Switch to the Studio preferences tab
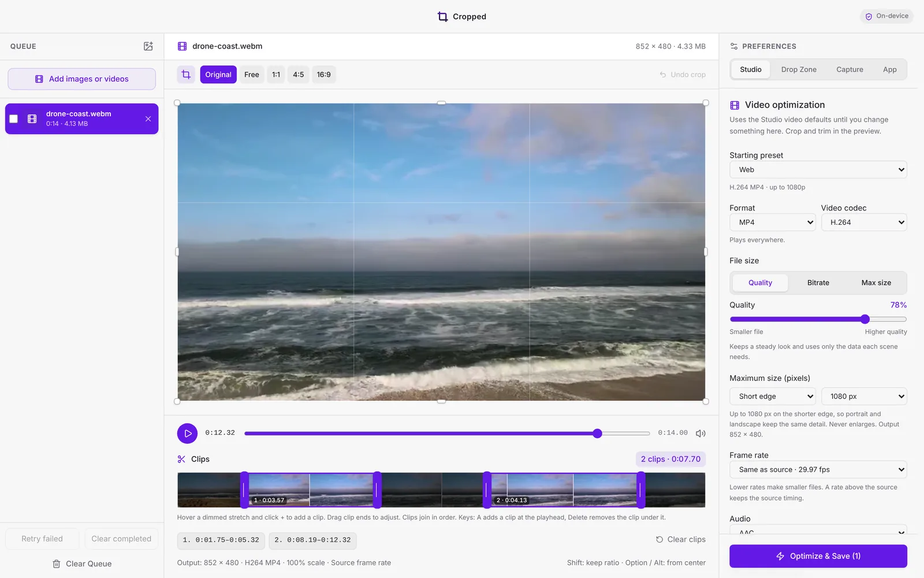The image size is (924, 578). coord(751,69)
